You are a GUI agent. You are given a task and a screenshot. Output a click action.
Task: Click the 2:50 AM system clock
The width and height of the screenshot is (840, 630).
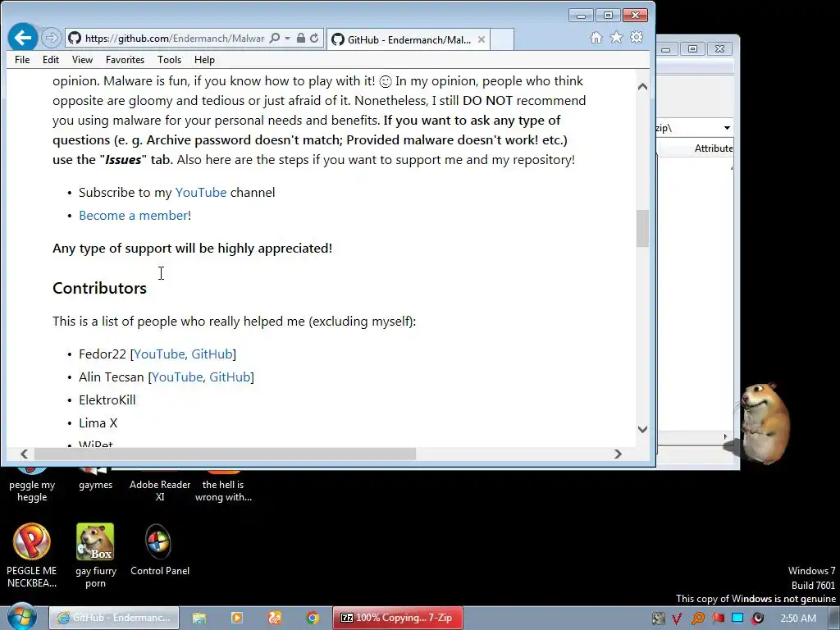point(797,619)
